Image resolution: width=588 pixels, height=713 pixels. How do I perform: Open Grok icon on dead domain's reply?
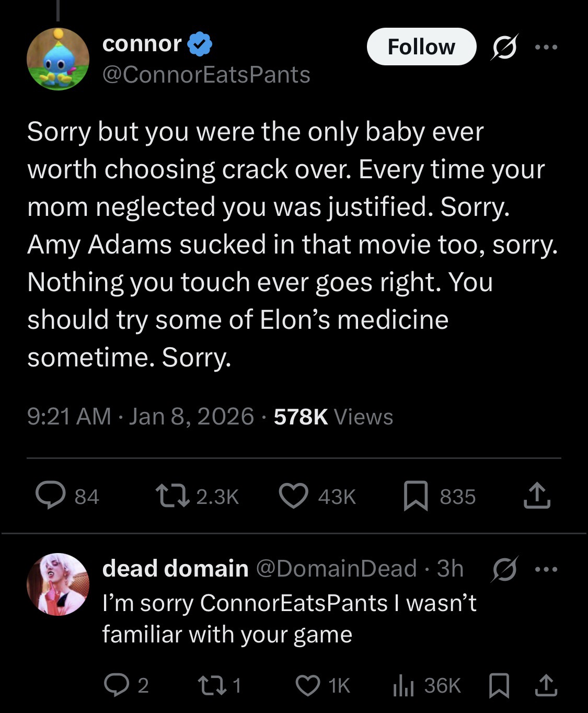[x=504, y=569]
